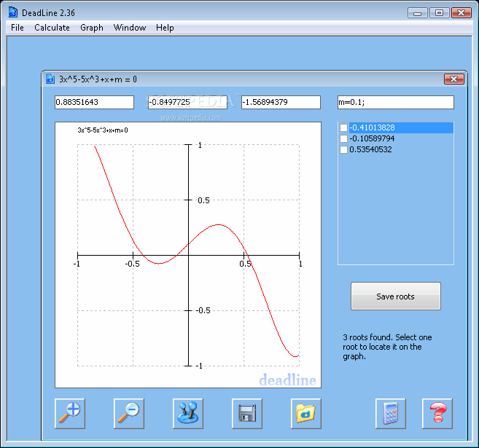The height and width of the screenshot is (448, 479).
Task: Check the root 0.53540532 checkbox
Action: click(x=343, y=149)
